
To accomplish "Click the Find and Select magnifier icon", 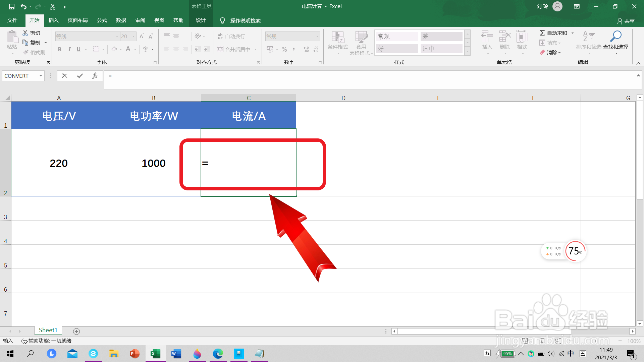I will [x=615, y=37].
